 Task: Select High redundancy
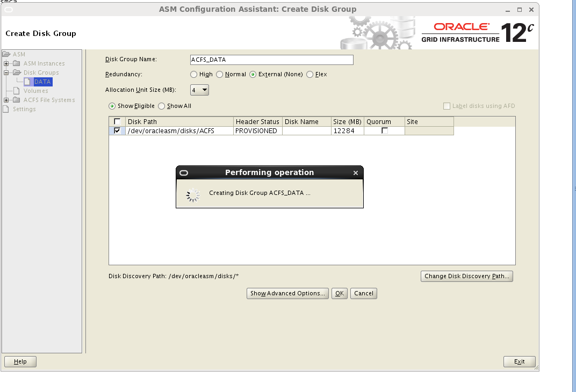point(193,75)
